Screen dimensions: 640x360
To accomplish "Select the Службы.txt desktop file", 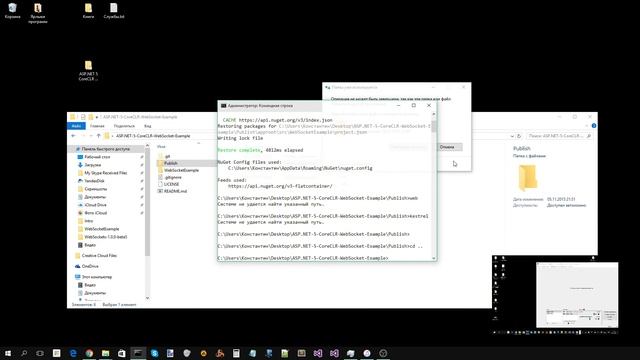I will click(x=114, y=11).
